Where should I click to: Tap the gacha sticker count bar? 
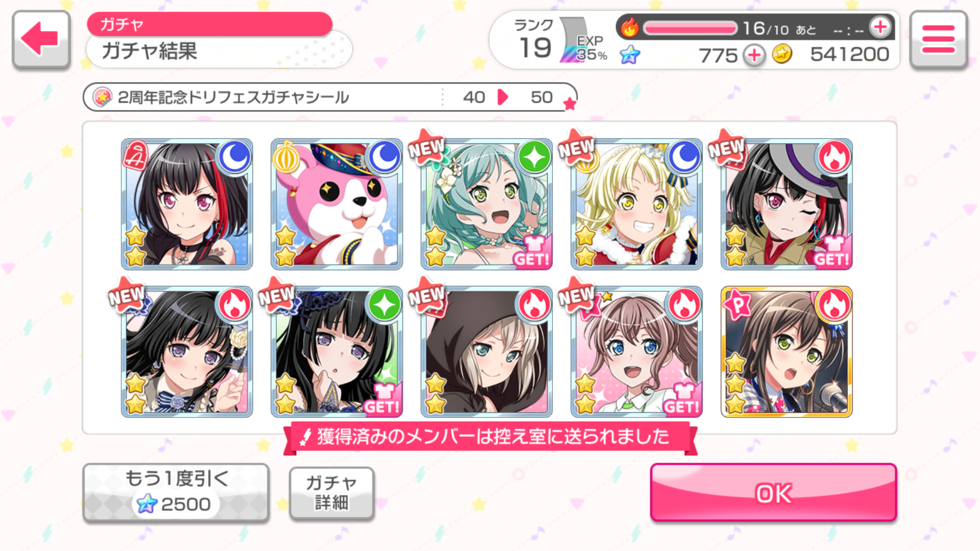tap(330, 97)
